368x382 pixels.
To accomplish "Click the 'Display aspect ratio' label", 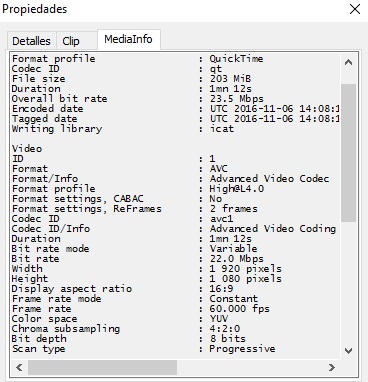I will point(72,289).
